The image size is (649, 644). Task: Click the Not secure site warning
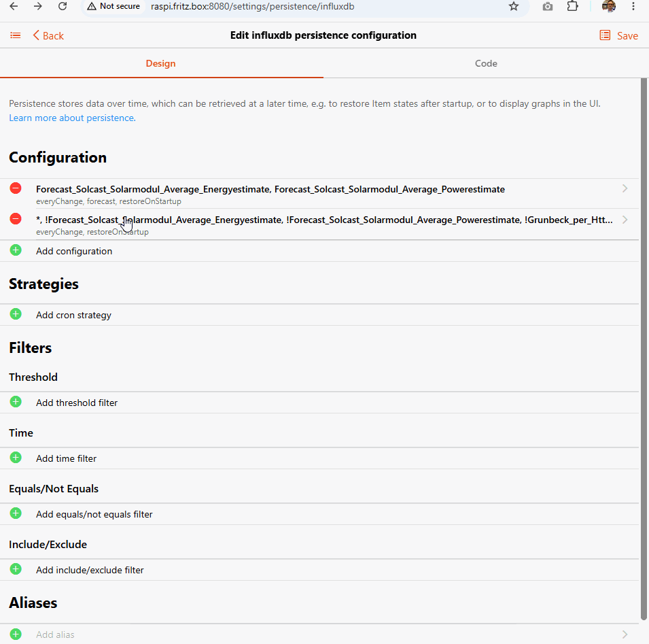click(113, 7)
